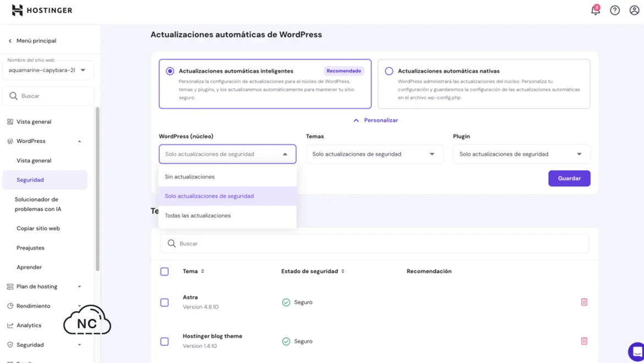
Task: Click Astra's green Seguro check icon
Action: pos(286,302)
